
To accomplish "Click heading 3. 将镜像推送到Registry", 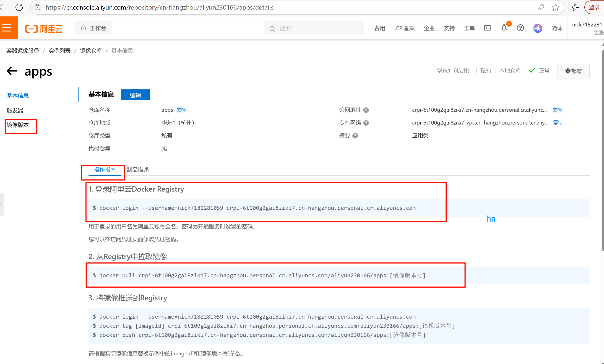I will pos(128,298).
